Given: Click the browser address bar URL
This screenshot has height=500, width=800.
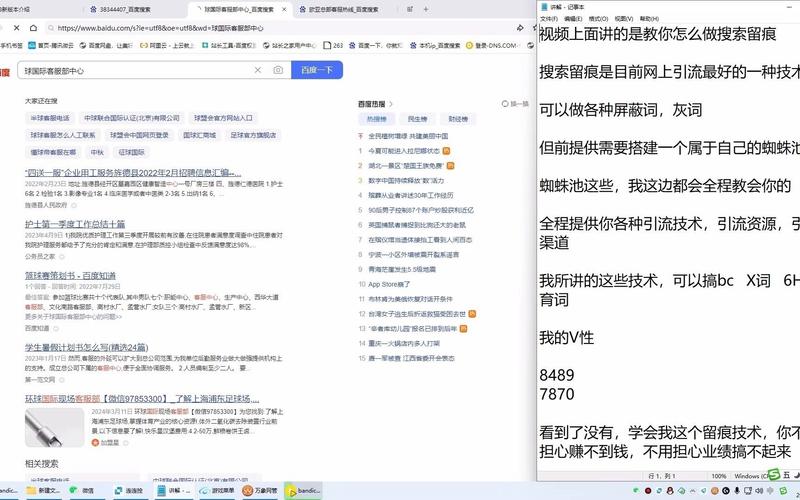Looking at the screenshot, I should (160, 28).
